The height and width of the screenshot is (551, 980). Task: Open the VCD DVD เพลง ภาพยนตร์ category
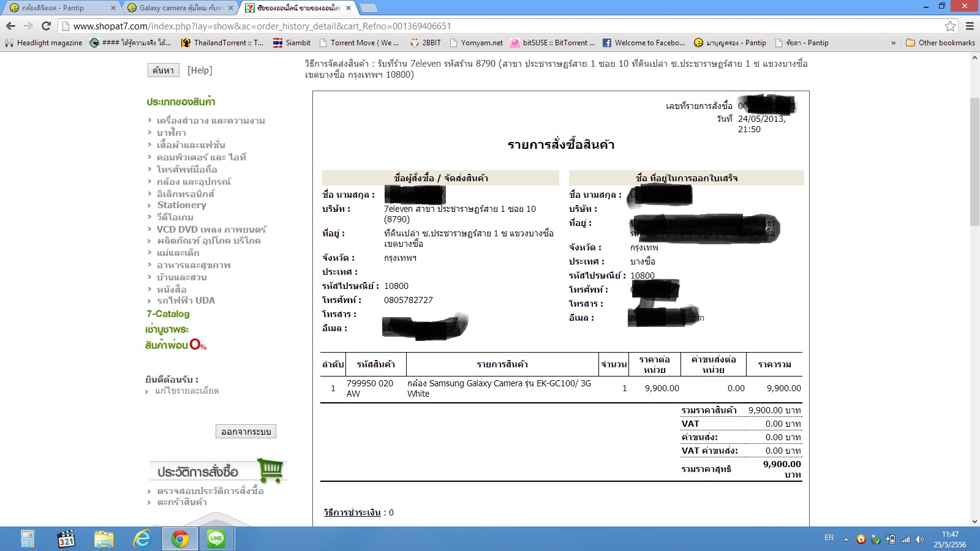[x=211, y=230]
